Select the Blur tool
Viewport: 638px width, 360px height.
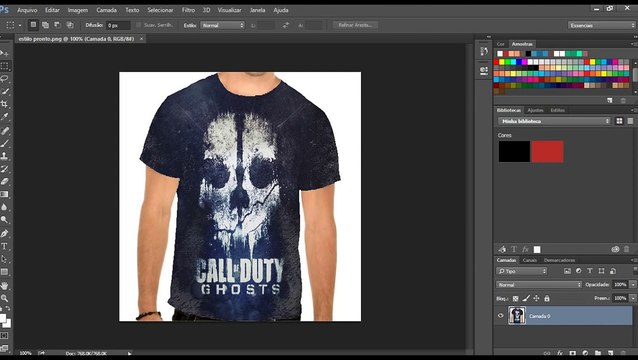tap(4, 207)
